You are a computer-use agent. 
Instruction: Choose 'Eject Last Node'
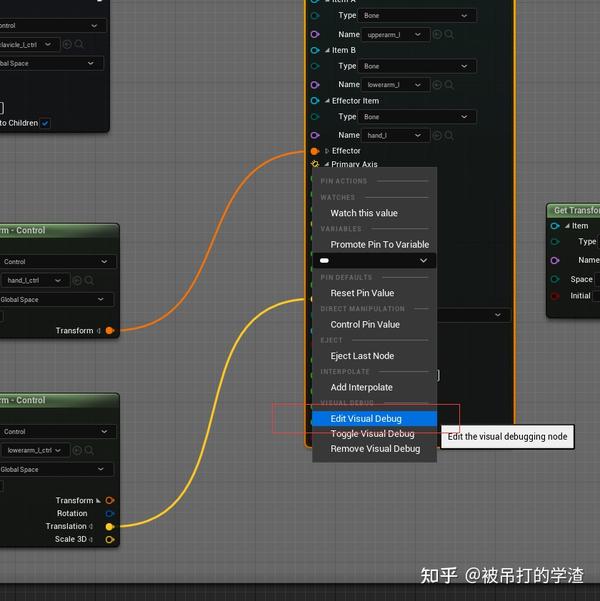coord(375,356)
